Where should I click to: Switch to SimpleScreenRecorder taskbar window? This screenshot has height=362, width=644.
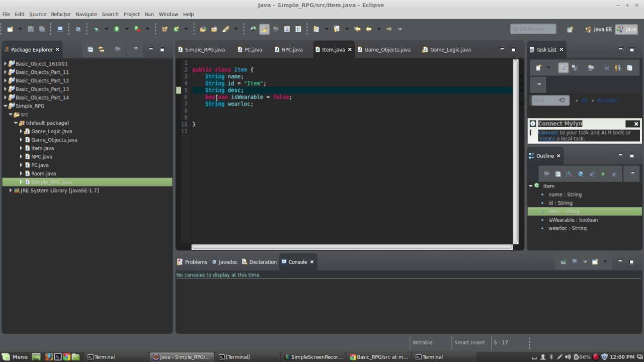pos(313,357)
